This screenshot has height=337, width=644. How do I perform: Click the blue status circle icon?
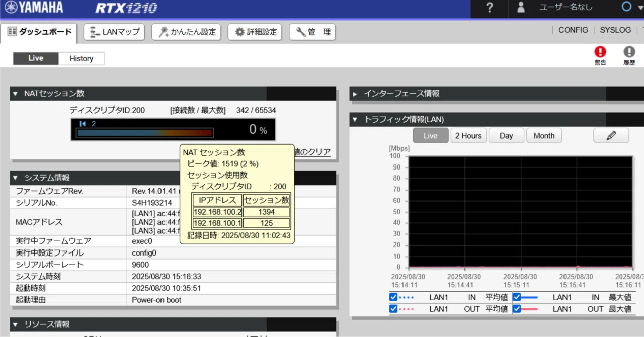pyautogui.click(x=627, y=7)
